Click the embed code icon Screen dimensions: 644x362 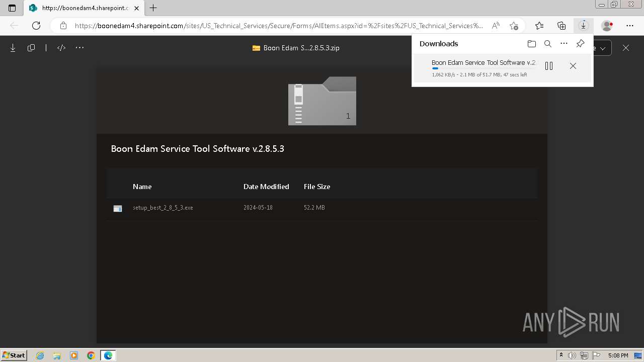tap(61, 48)
